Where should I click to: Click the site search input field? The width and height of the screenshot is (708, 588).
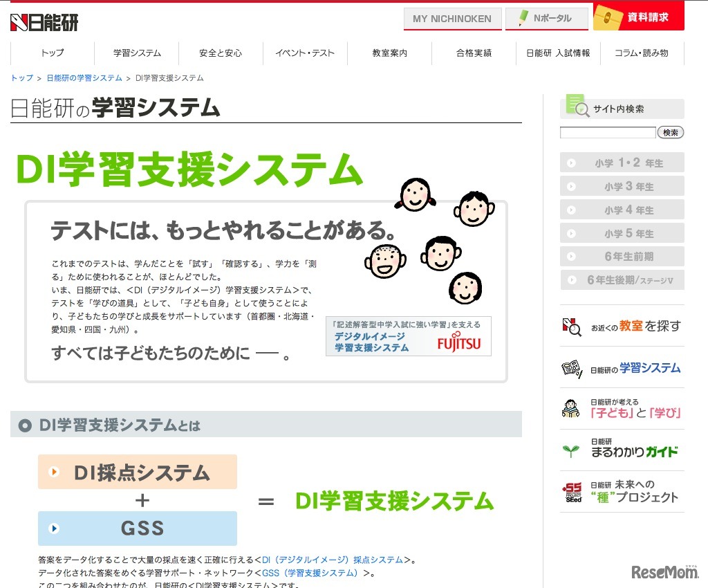(x=608, y=132)
